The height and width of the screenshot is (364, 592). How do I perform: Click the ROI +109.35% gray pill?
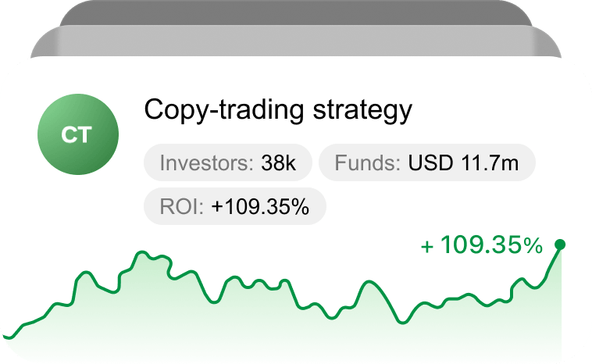click(x=234, y=207)
